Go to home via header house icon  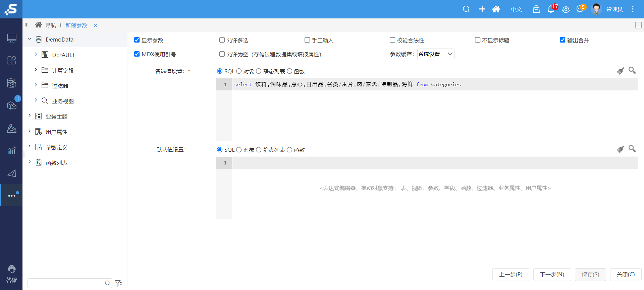(x=496, y=9)
